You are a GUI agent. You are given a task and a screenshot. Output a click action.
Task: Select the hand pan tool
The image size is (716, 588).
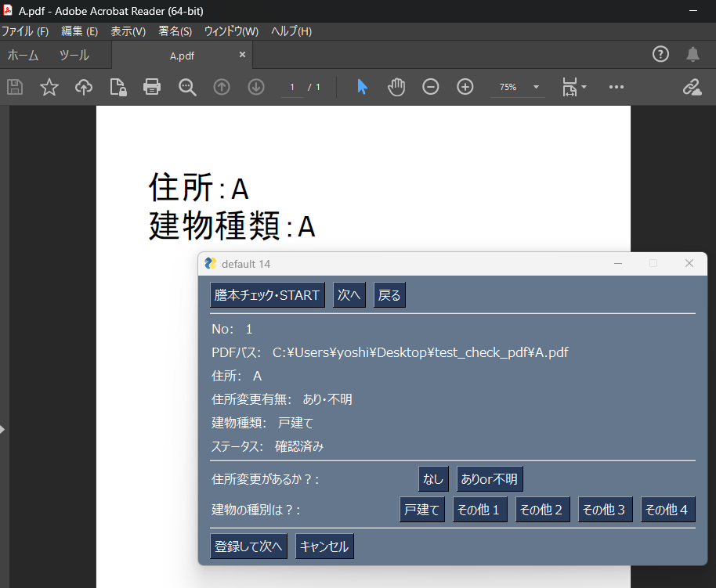pyautogui.click(x=396, y=87)
